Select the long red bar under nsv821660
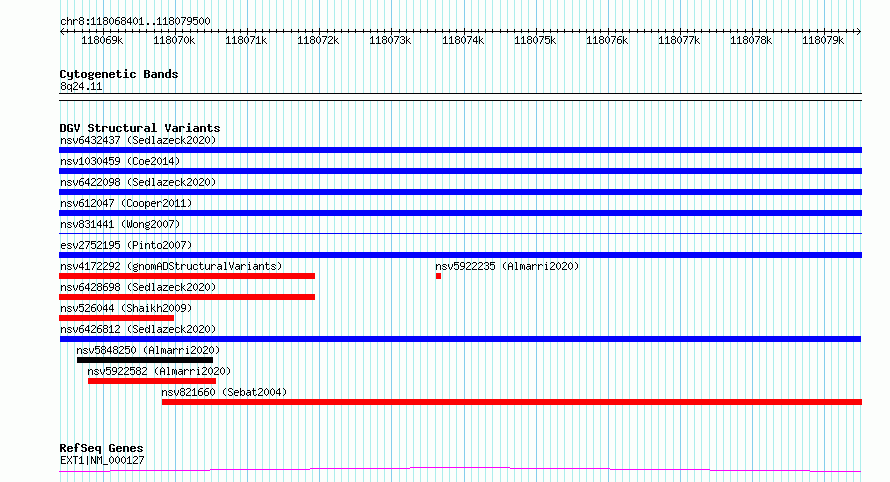 click(511, 402)
